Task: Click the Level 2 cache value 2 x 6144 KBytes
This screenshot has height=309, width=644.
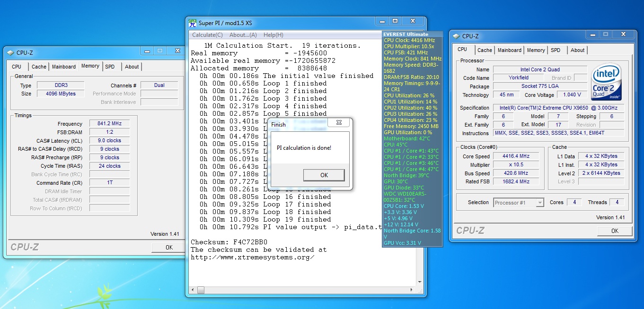Action: (601, 173)
